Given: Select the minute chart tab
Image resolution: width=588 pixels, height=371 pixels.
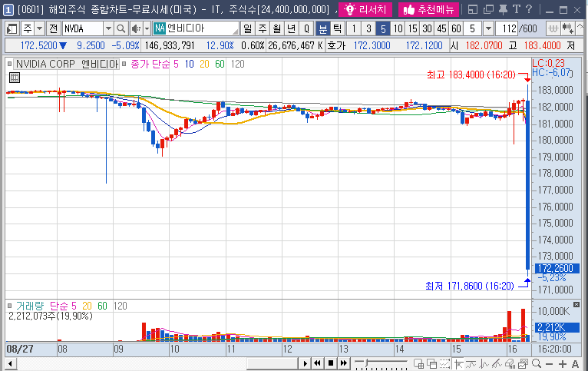Looking at the screenshot, I should 323,28.
